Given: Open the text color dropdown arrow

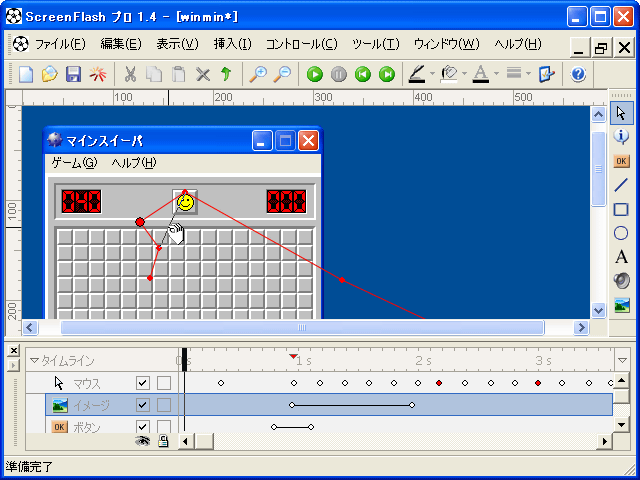Looking at the screenshot, I should point(496,74).
